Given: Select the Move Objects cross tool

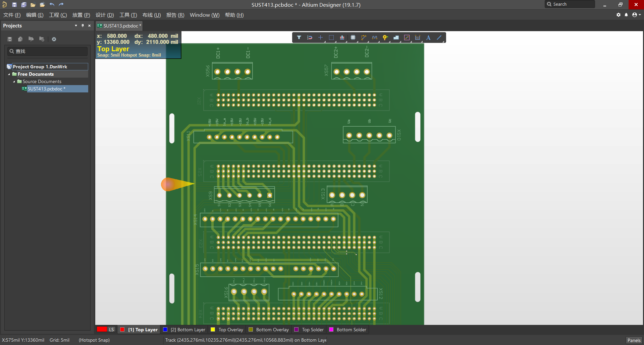Looking at the screenshot, I should pos(320,38).
